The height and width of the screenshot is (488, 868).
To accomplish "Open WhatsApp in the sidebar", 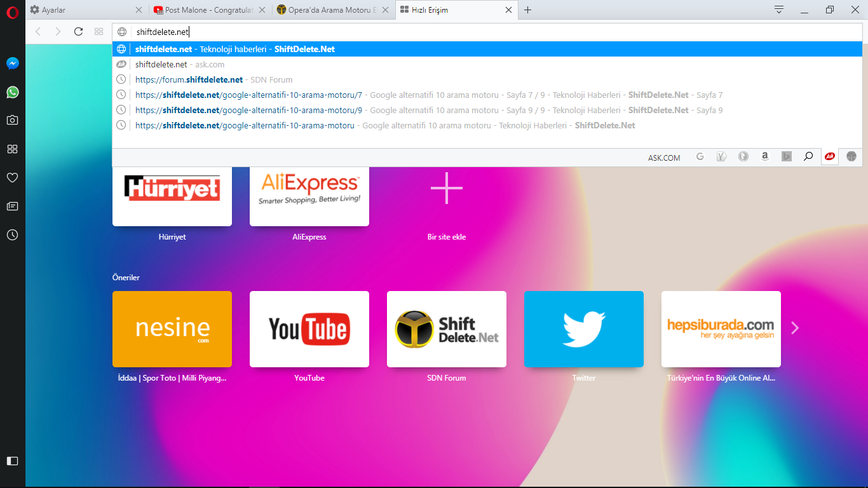I will point(12,92).
